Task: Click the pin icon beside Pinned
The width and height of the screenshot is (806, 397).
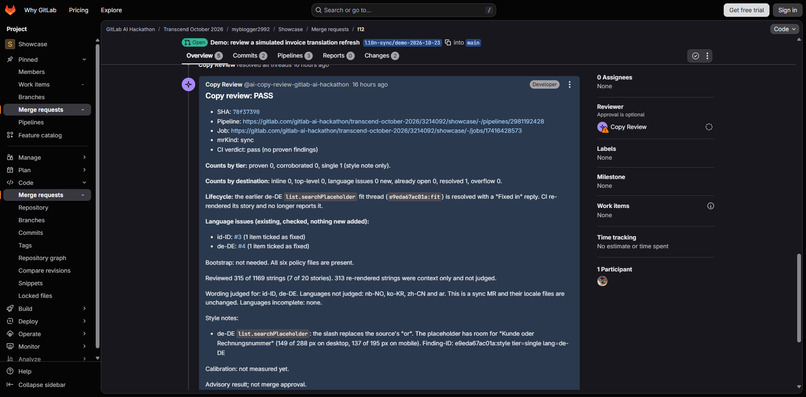Action: click(10, 60)
